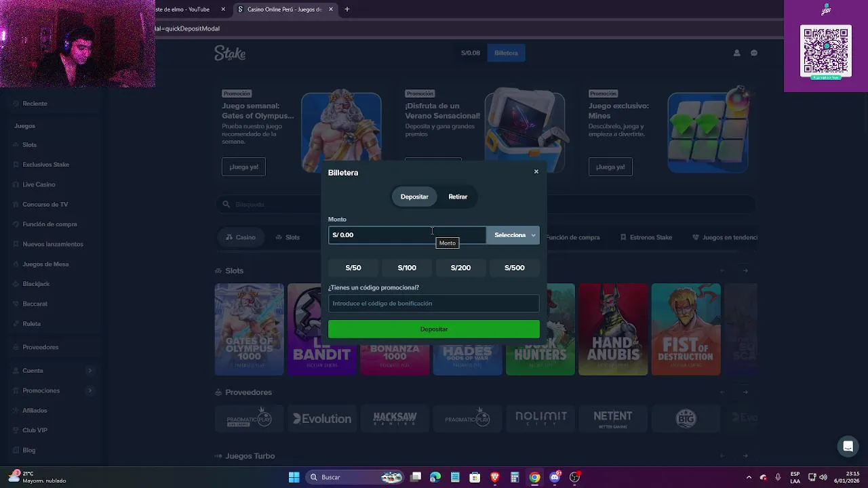
Task: Open the Evolution provider logo
Action: coord(321,419)
